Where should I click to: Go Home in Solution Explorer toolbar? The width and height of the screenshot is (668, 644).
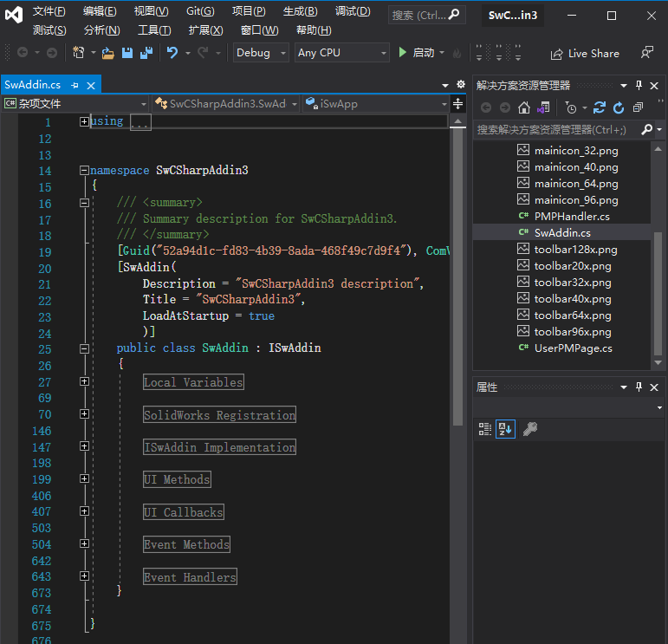524,107
